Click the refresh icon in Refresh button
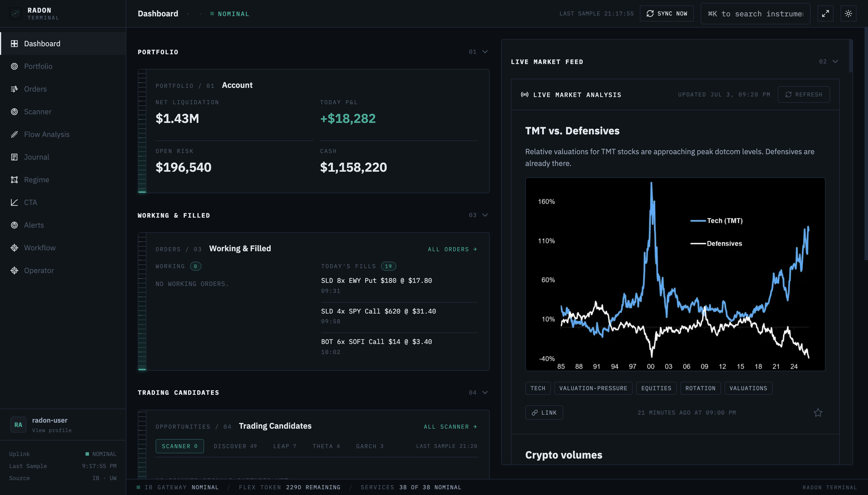Image resolution: width=868 pixels, height=495 pixels. (788, 94)
